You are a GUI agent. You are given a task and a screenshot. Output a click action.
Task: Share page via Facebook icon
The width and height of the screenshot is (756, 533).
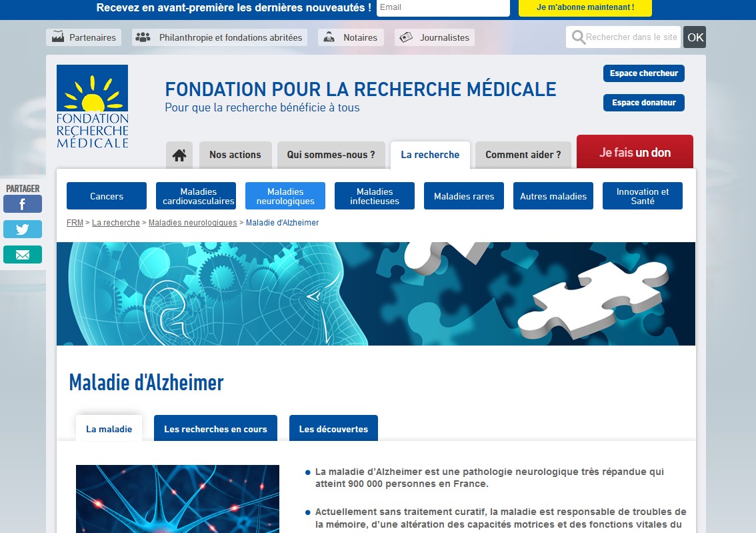pos(23,204)
